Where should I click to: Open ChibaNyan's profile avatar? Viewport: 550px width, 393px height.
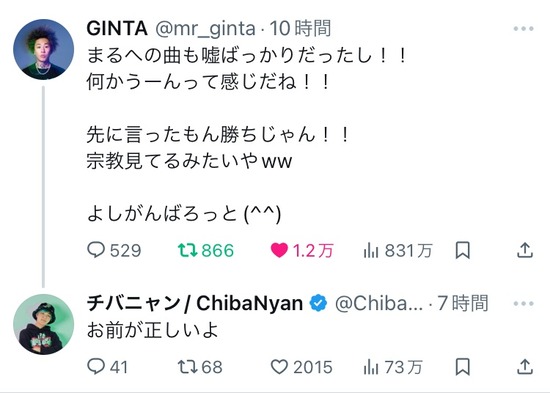(43, 324)
